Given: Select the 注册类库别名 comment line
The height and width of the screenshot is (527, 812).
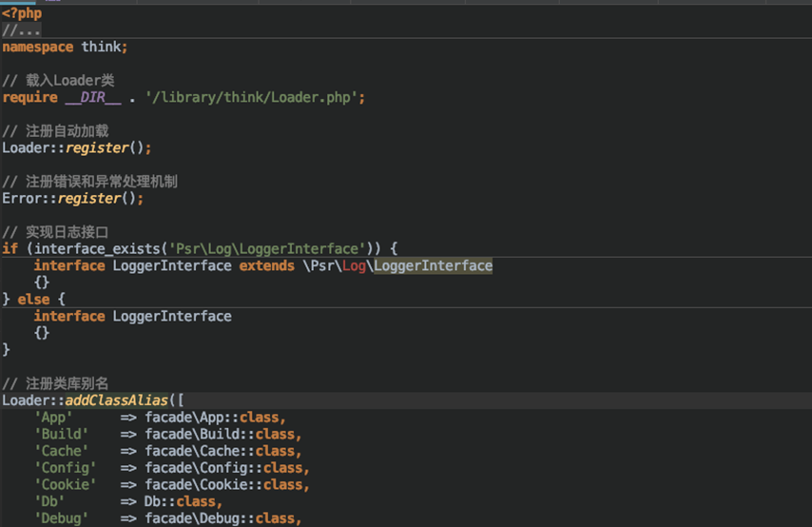Looking at the screenshot, I should 55,383.
